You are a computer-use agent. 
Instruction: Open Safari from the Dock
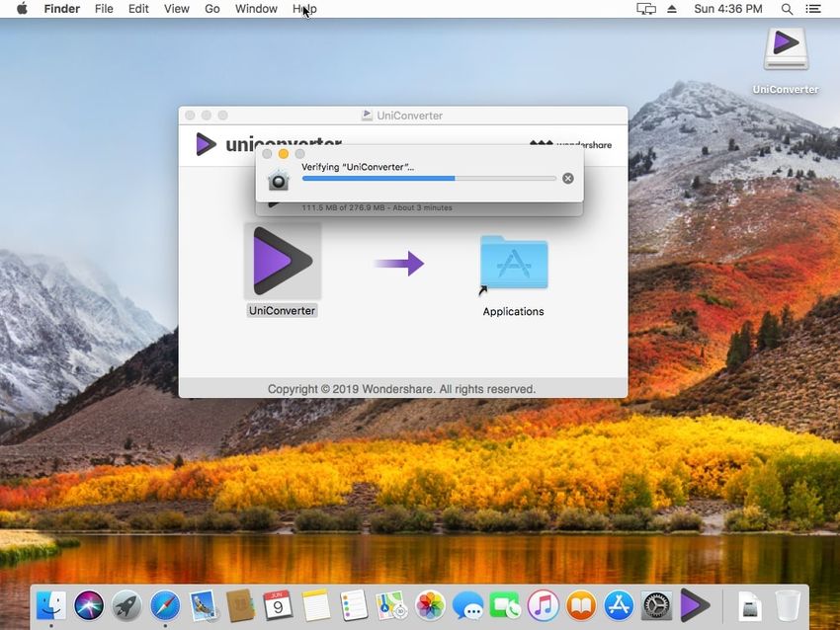[x=165, y=604]
